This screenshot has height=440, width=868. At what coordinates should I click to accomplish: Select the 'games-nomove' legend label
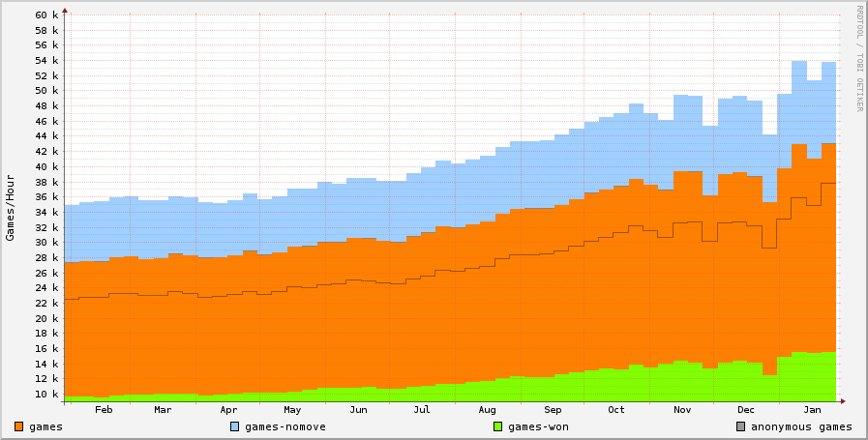[x=285, y=426]
